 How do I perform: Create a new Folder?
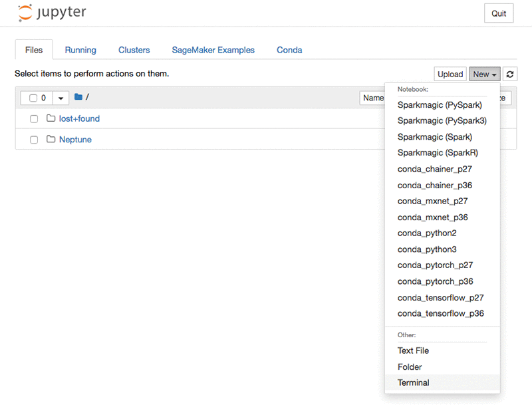442,367
